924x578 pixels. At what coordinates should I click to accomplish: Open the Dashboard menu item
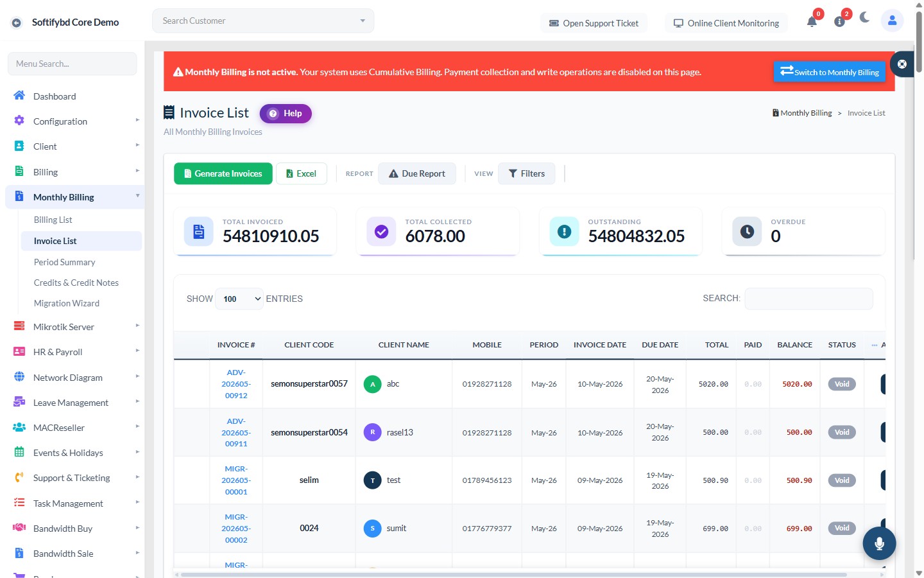(74, 96)
